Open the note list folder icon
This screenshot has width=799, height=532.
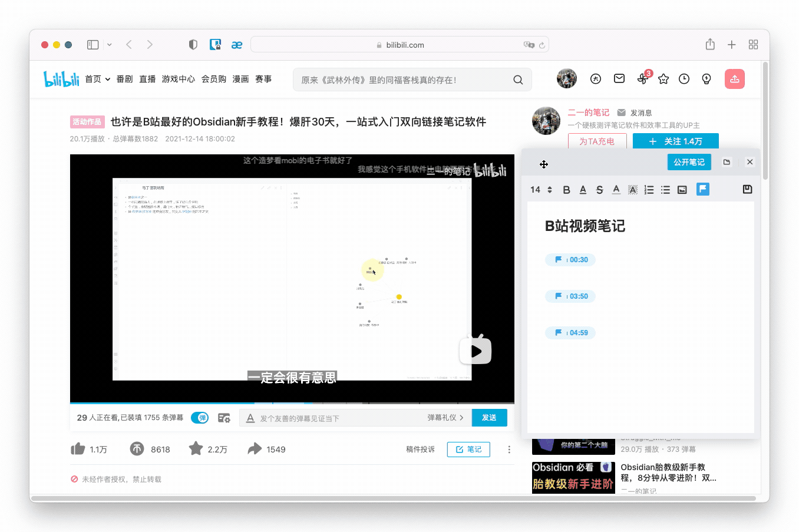click(727, 162)
